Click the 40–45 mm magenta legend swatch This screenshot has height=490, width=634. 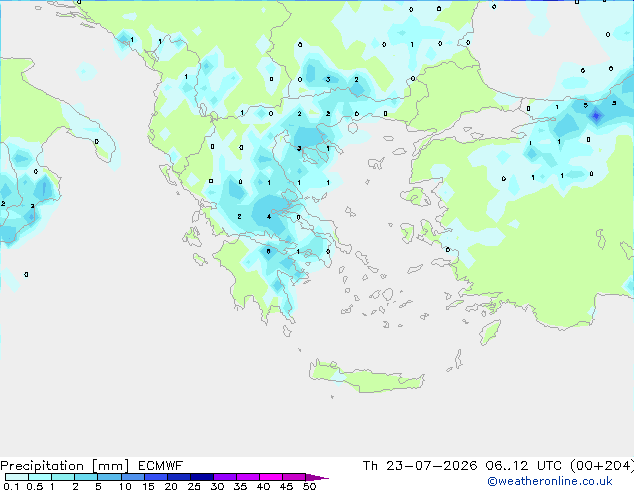point(271,477)
